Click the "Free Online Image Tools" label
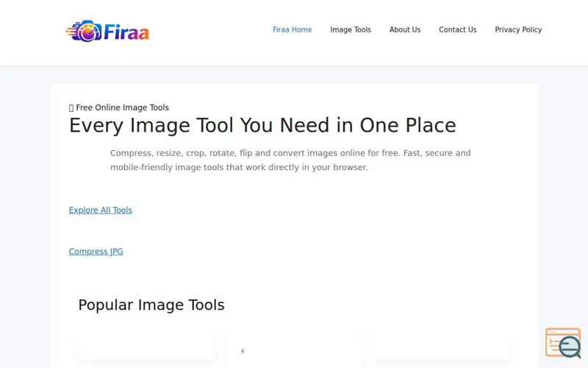Screen dimensions: 588x368 [119, 107]
